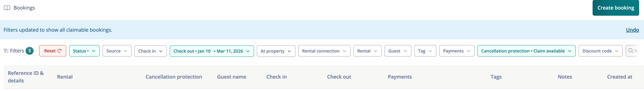Expand the Source filter dropdown
This screenshot has width=644, height=91.
[117, 51]
